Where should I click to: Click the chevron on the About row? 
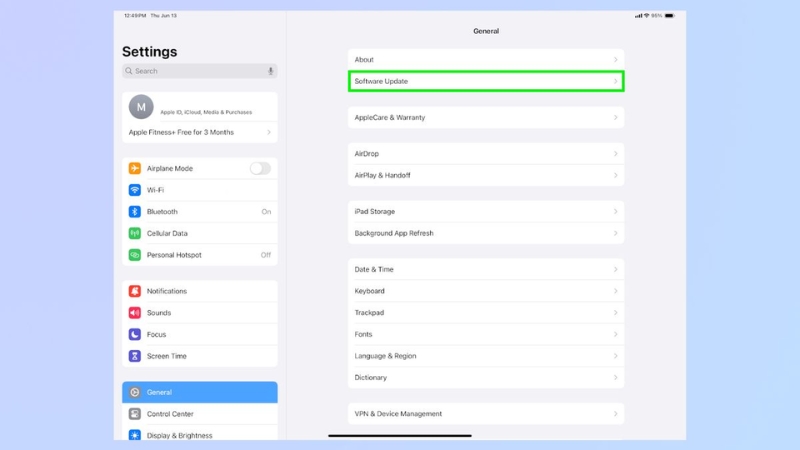pyautogui.click(x=615, y=60)
